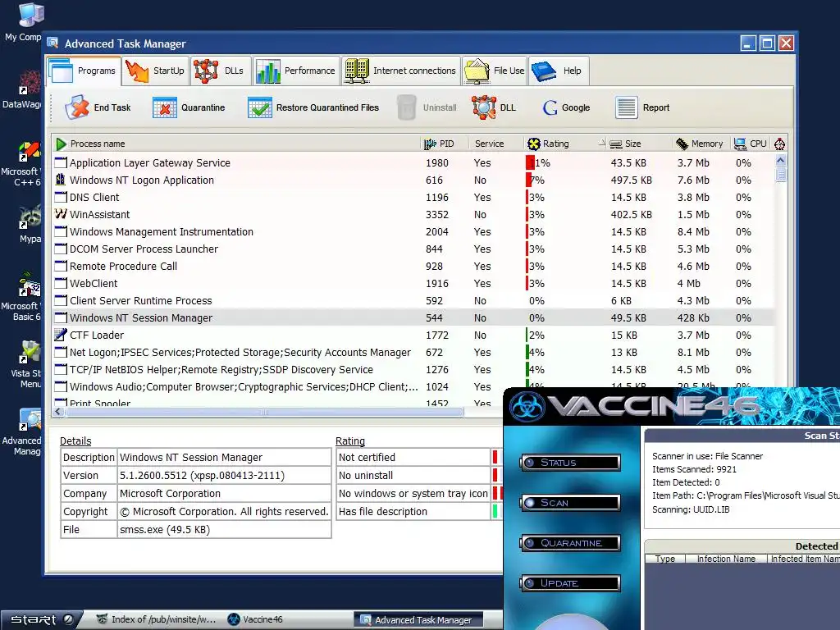Select the Remote Procedure Call row

pos(413,267)
